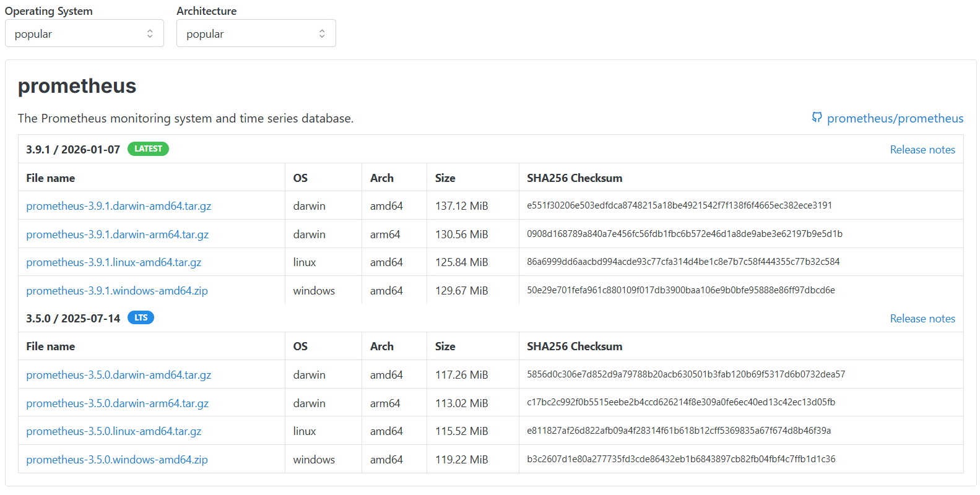Select checksum starting with 86a6999dd6aa
The width and height of the screenshot is (980, 495).
[683, 262]
